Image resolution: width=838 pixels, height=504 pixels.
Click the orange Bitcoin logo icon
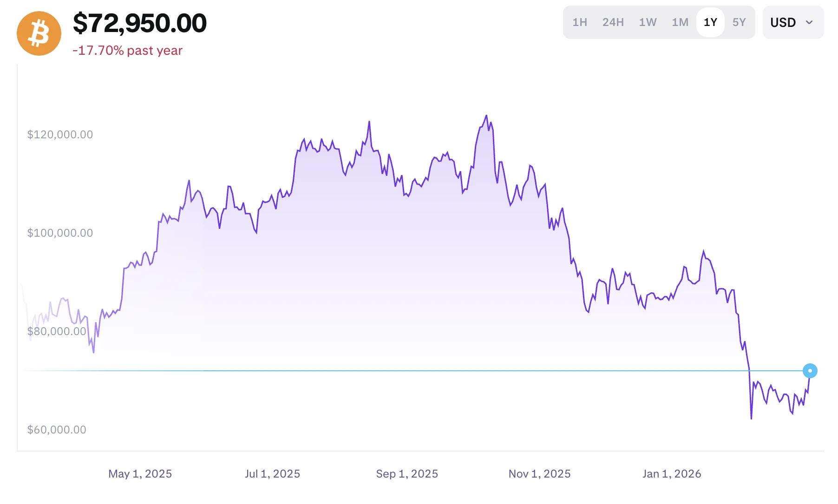[x=39, y=33]
